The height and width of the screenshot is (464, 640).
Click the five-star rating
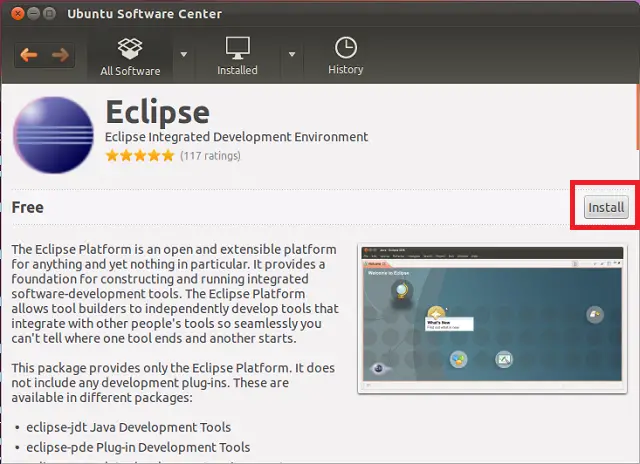tap(140, 155)
